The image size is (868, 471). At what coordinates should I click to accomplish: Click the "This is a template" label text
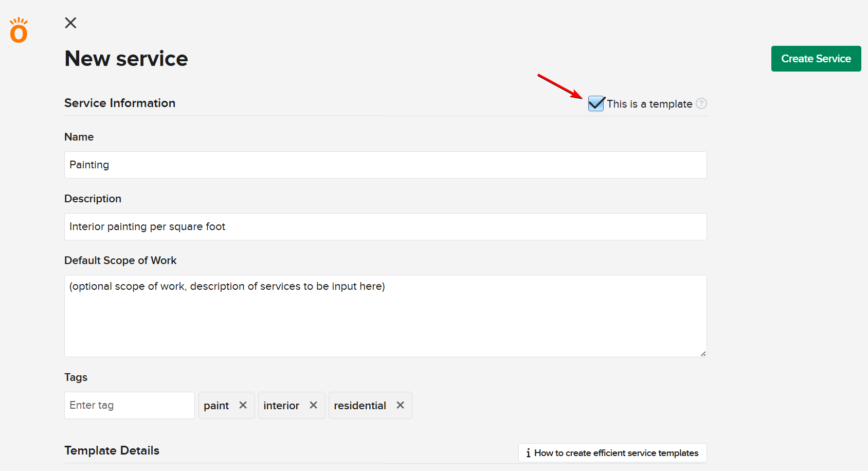[649, 104]
